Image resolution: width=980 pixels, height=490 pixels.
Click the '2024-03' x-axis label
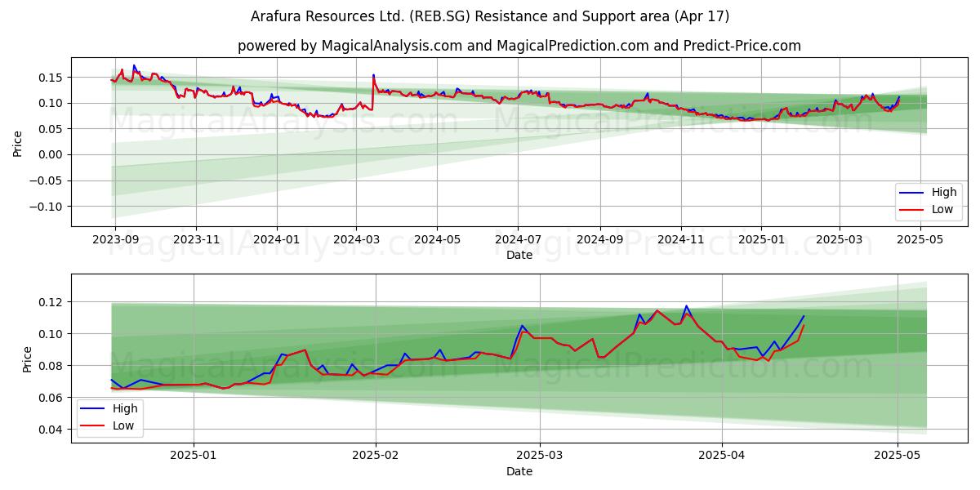356,240
